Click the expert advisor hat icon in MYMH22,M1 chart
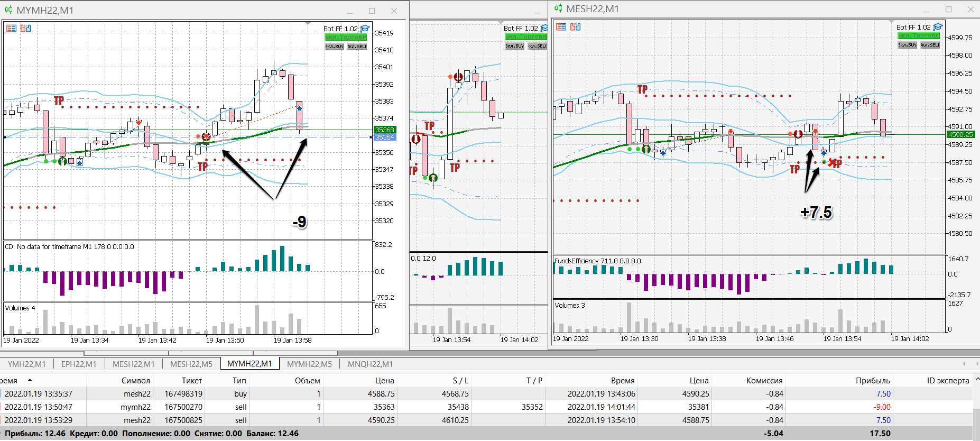 click(x=365, y=29)
